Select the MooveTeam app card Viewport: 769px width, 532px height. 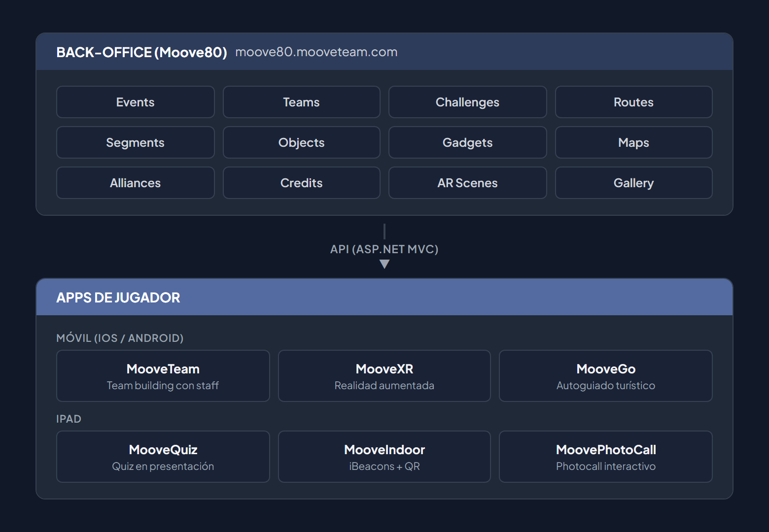pos(163,376)
